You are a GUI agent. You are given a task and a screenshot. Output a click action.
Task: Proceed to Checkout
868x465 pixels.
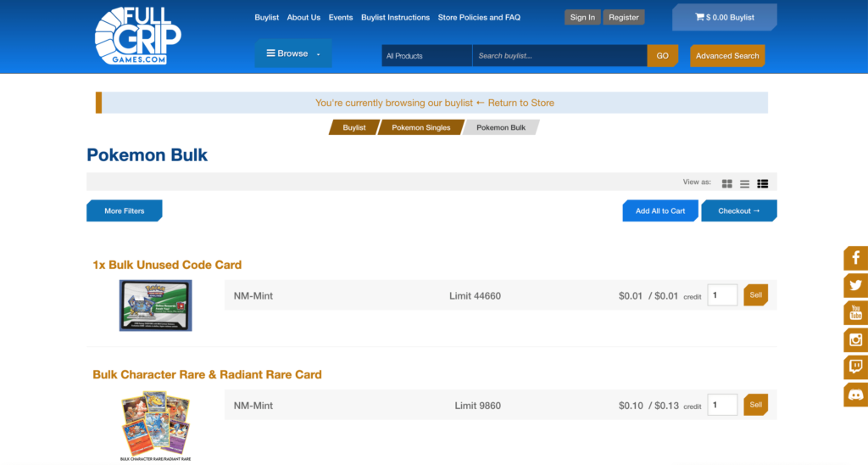tap(739, 210)
